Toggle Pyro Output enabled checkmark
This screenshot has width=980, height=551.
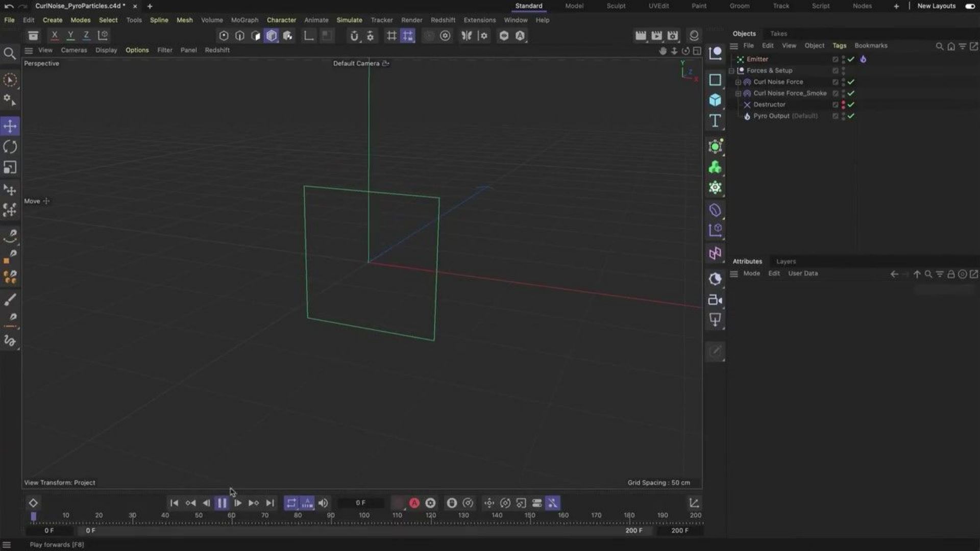coord(851,116)
